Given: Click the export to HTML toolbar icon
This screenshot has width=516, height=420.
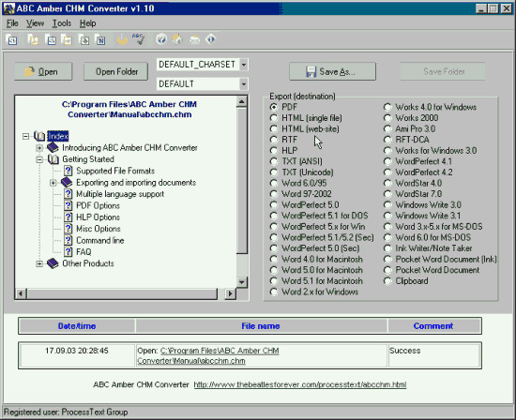Looking at the screenshot, I should (x=51, y=39).
